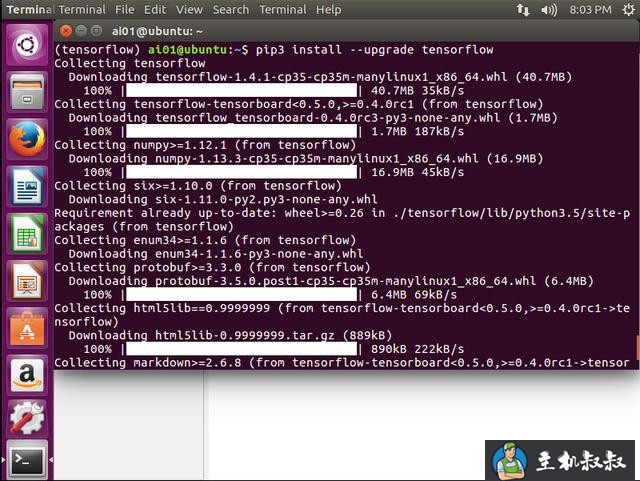Click the line 'Collecting enum34>=1.1.6'
The image size is (640, 481).
pos(205,240)
